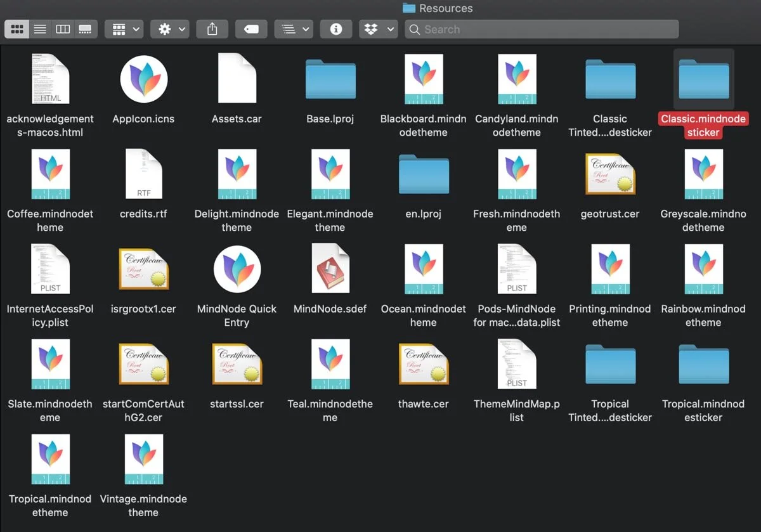Open the action gear menu
This screenshot has height=532, width=761.
169,29
